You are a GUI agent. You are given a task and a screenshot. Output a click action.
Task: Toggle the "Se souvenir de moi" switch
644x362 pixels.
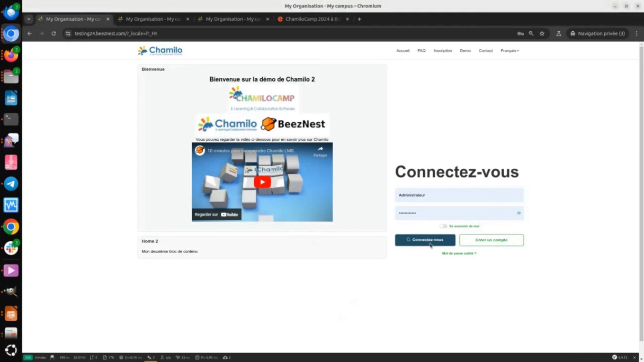pyautogui.click(x=443, y=226)
